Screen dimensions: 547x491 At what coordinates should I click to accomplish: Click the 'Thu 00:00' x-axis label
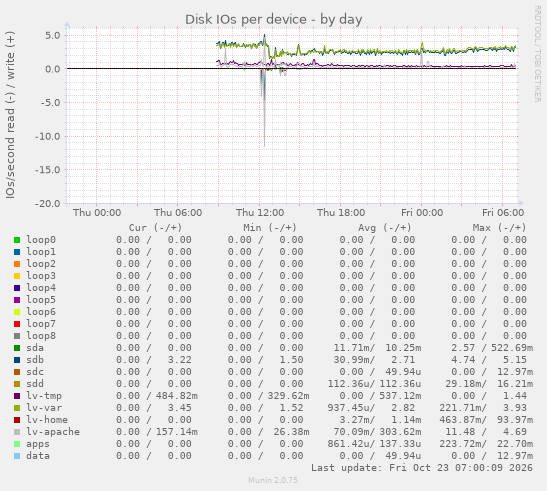point(97,213)
